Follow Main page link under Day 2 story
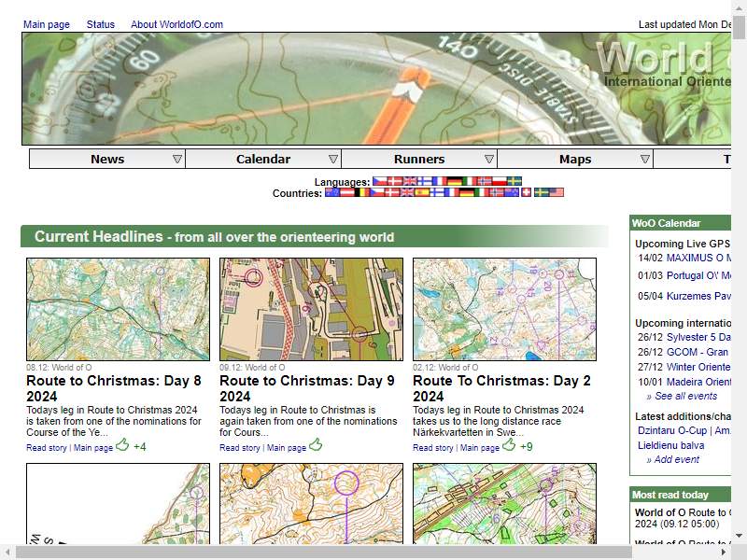This screenshot has height=560, width=747. (x=479, y=448)
